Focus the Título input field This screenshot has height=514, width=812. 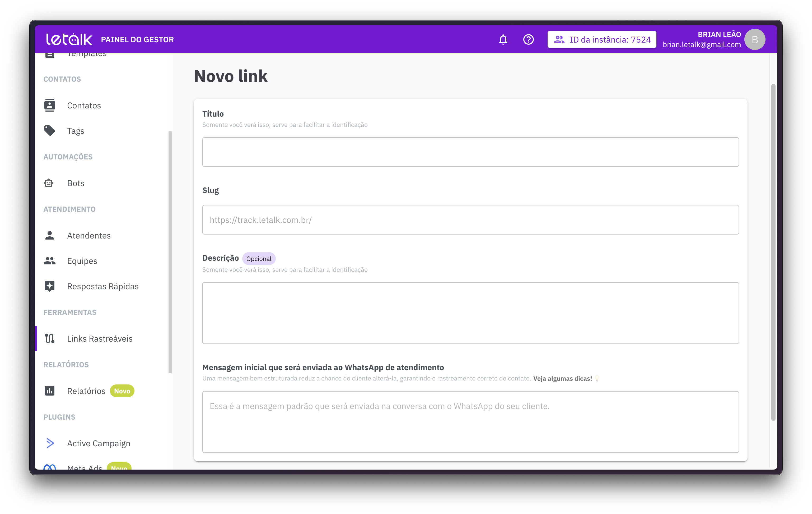pos(470,152)
